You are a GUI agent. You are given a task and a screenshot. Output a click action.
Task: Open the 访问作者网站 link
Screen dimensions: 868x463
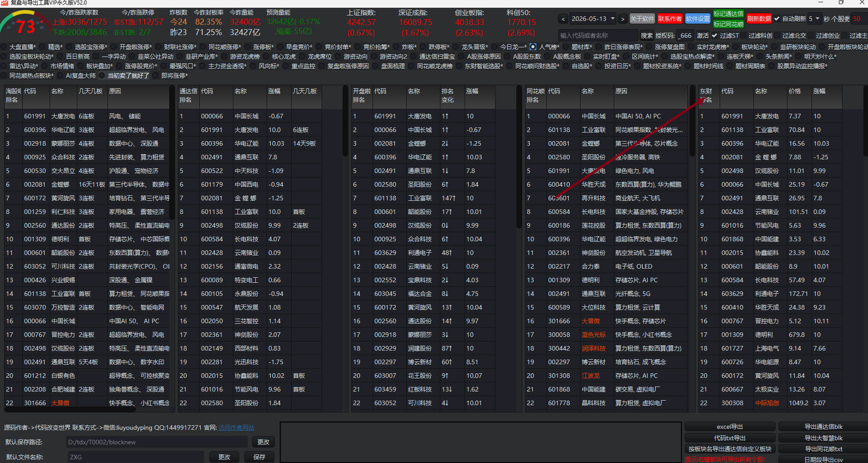(236, 427)
